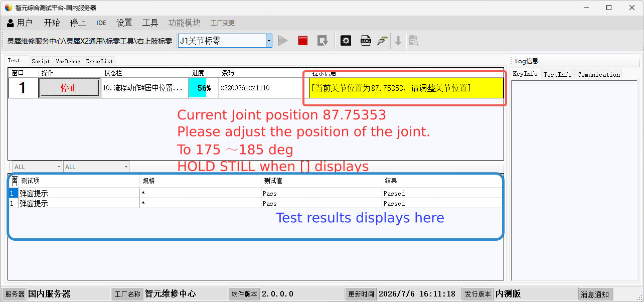644x302 pixels.
Task: Expand the second ALL filter dropdown
Action: tap(126, 167)
